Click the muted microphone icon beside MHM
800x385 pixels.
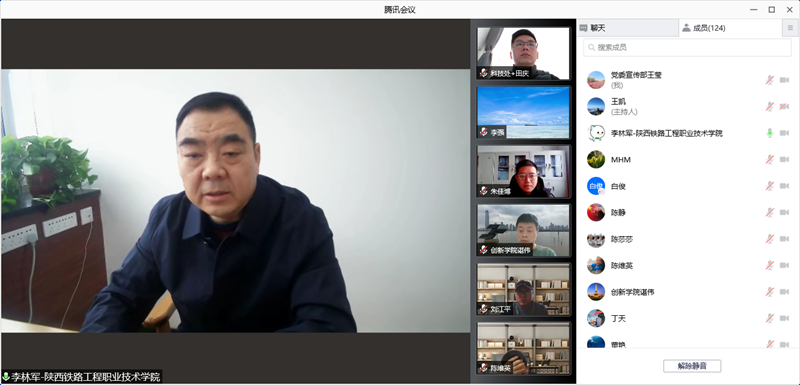(x=769, y=160)
